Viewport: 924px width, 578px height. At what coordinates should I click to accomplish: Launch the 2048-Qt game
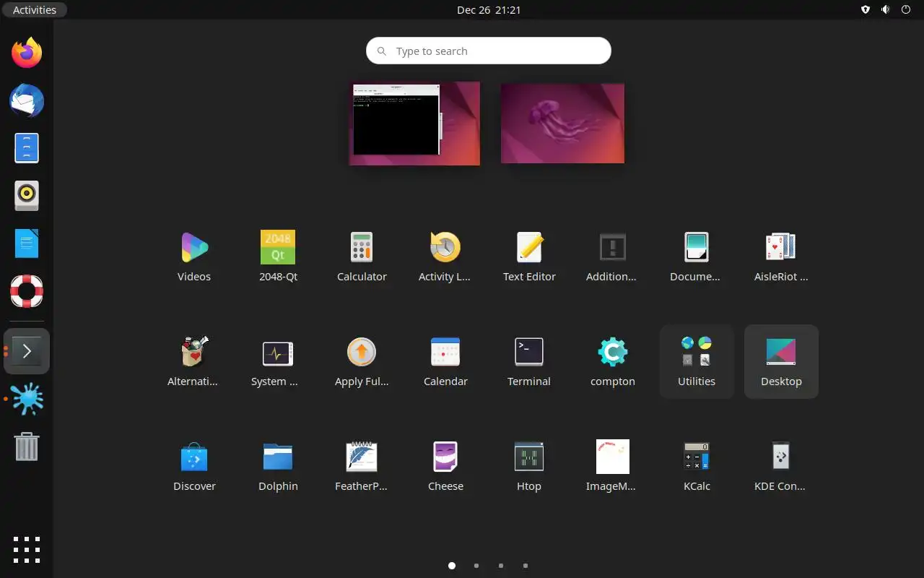(x=278, y=256)
